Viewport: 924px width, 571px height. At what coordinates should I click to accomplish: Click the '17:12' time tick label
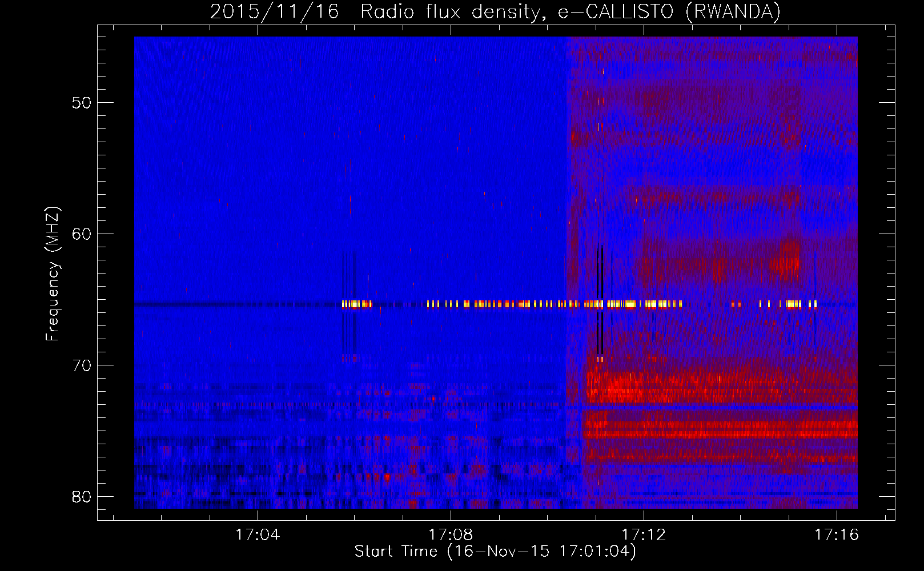pyautogui.click(x=644, y=535)
